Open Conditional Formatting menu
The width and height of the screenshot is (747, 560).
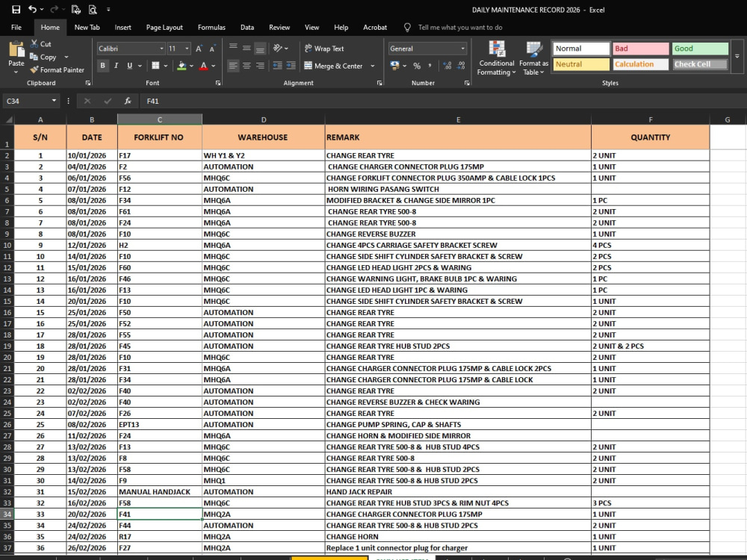click(497, 57)
